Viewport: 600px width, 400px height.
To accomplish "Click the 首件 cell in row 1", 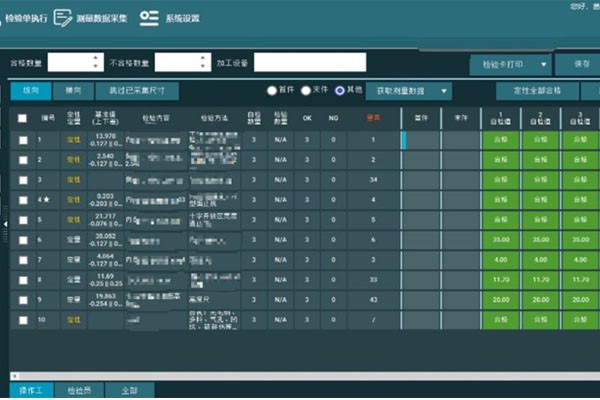I will [421, 140].
